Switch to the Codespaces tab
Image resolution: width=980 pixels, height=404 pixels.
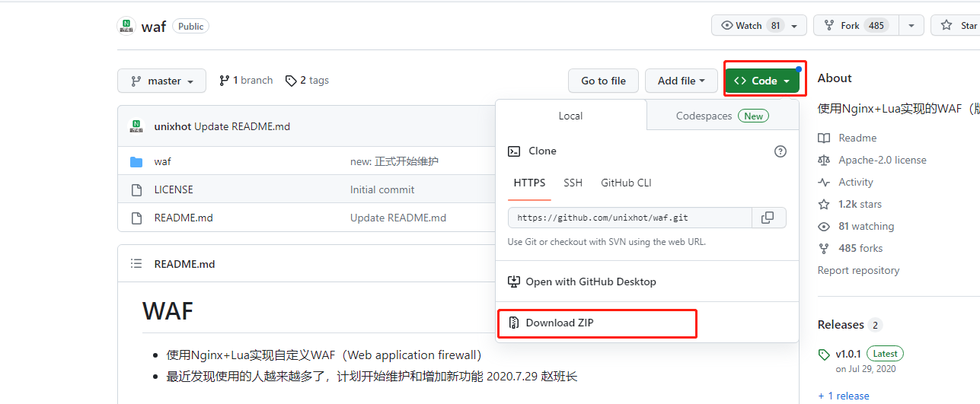[x=722, y=116]
